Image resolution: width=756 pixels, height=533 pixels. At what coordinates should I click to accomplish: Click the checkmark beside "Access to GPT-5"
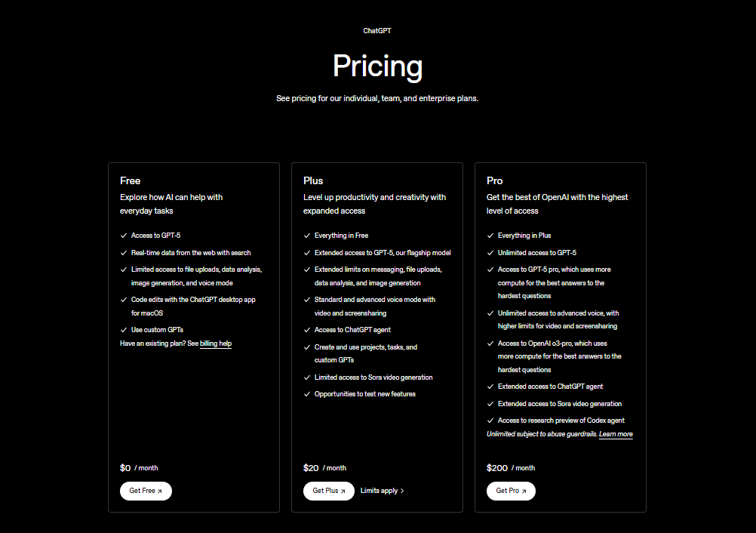[x=123, y=235]
